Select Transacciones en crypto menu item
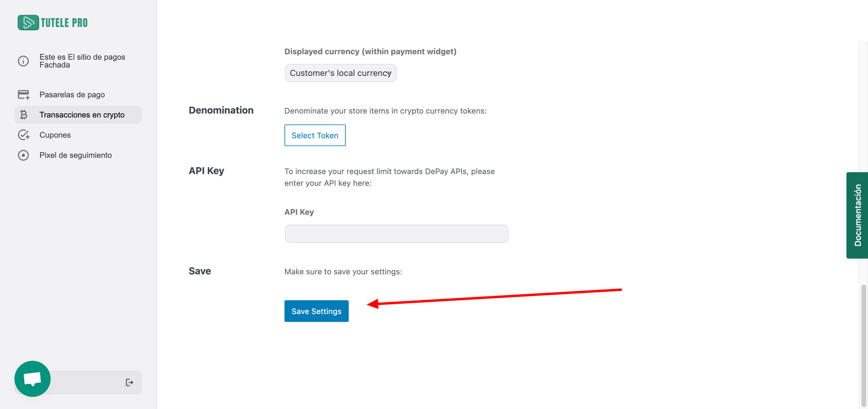Screen dimensions: 868x409 pyautogui.click(x=82, y=115)
